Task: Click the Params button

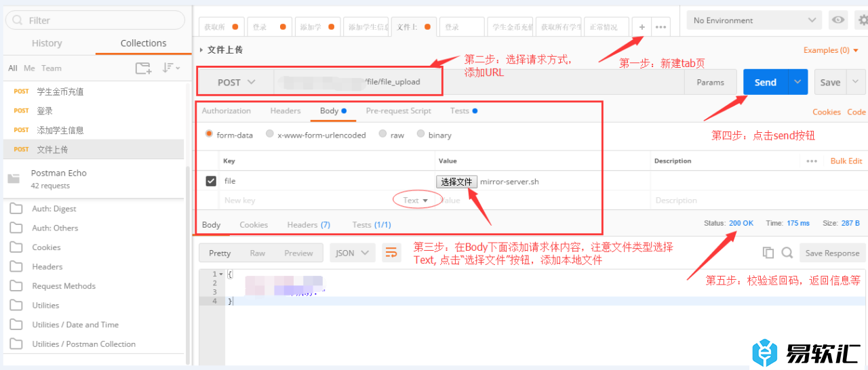Action: pyautogui.click(x=710, y=82)
